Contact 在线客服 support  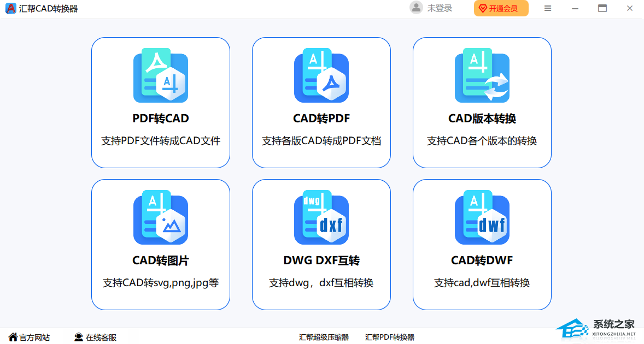click(x=96, y=337)
